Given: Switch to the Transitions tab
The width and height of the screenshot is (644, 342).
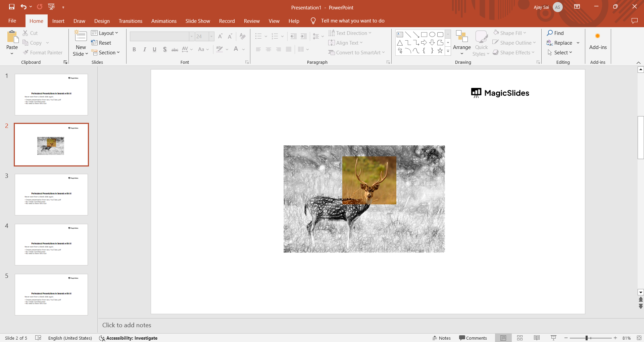Looking at the screenshot, I should (x=130, y=21).
